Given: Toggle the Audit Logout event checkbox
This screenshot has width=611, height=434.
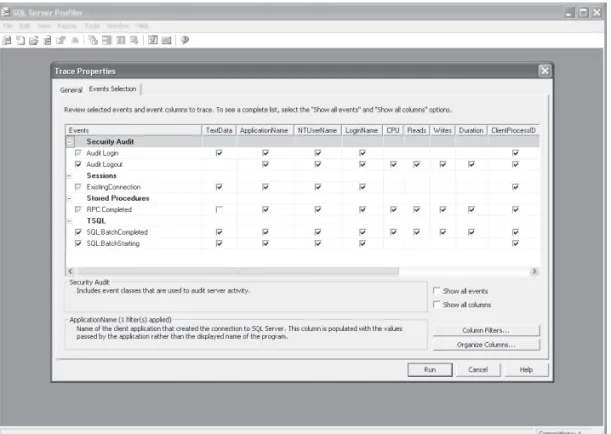Looking at the screenshot, I should [x=78, y=164].
